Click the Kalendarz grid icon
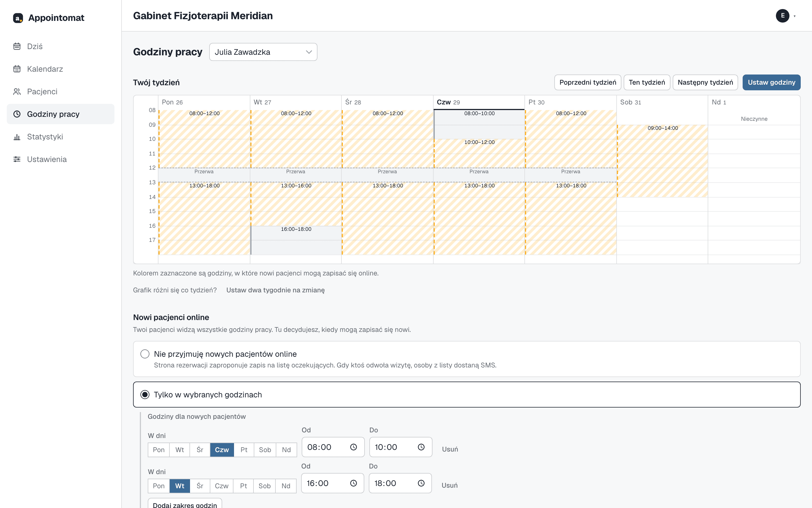This screenshot has width=812, height=508. point(17,69)
